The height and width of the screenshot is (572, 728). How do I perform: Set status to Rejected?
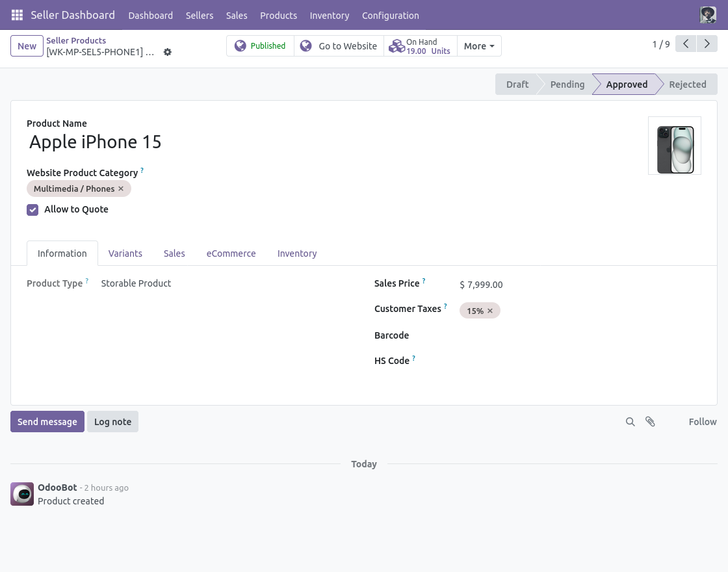pyautogui.click(x=688, y=84)
